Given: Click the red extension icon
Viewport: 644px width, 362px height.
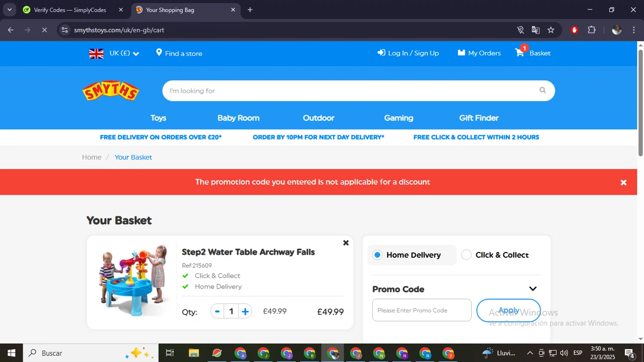Looking at the screenshot, I should pyautogui.click(x=574, y=30).
